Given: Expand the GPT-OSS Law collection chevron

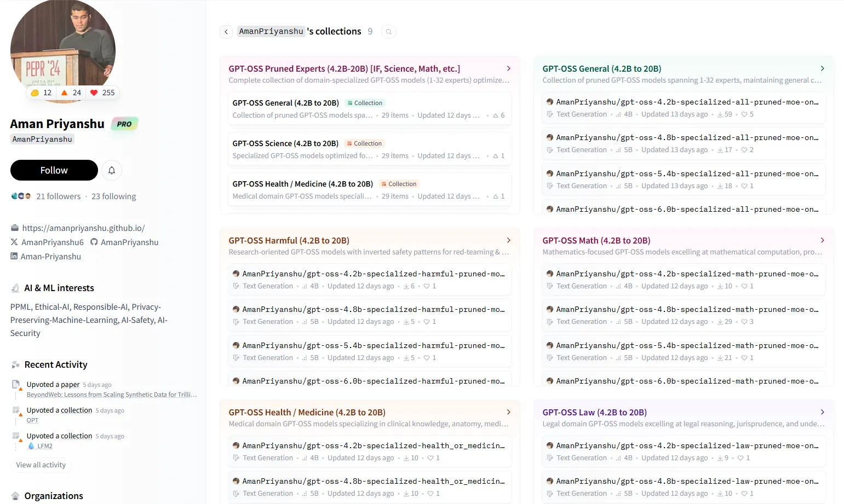Looking at the screenshot, I should [x=822, y=412].
